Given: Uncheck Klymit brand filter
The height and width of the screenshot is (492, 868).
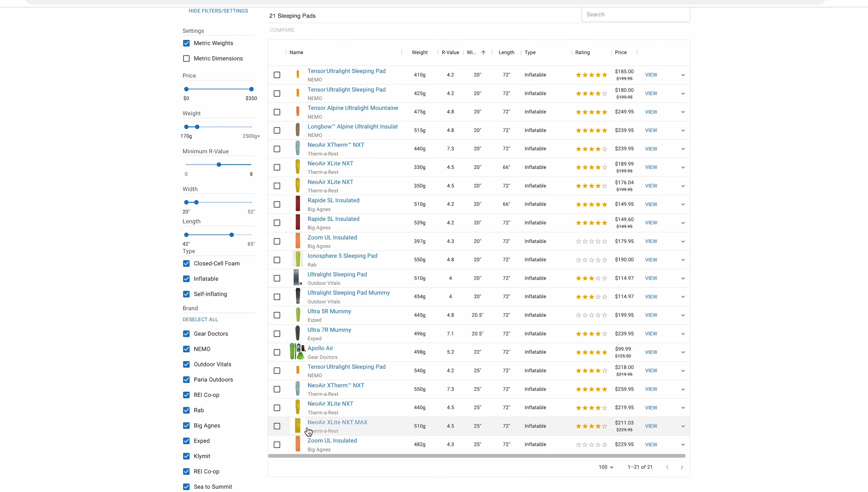Looking at the screenshot, I should pos(186,456).
